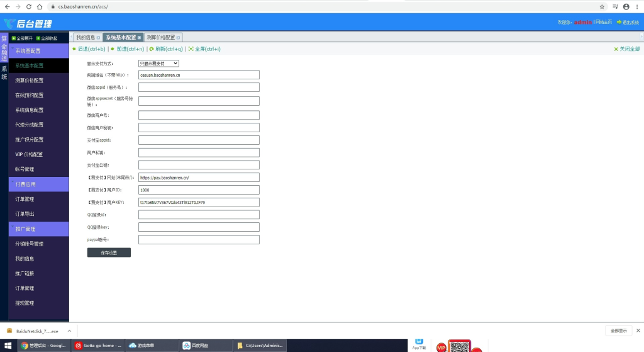
Task: Click the browser address bar URL
Action: [x=83, y=6]
